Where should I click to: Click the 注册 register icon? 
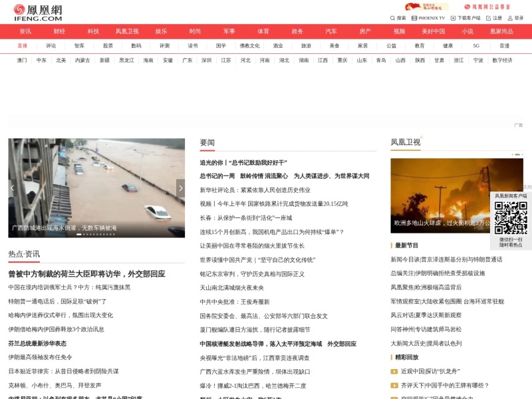489,18
